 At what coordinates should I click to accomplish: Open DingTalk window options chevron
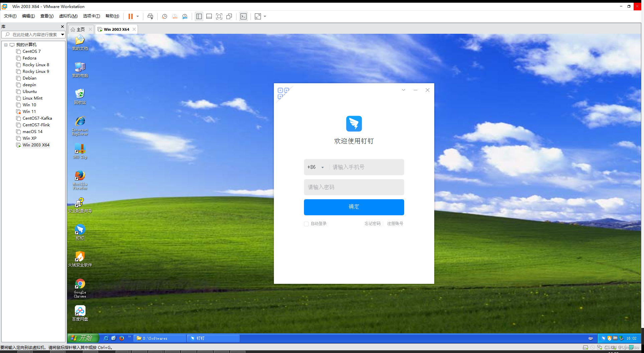[x=404, y=90]
